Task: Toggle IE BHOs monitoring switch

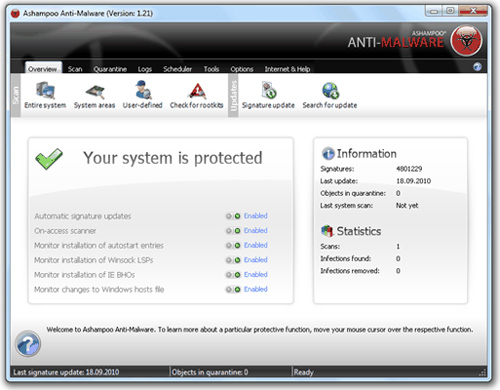Action: tap(233, 275)
